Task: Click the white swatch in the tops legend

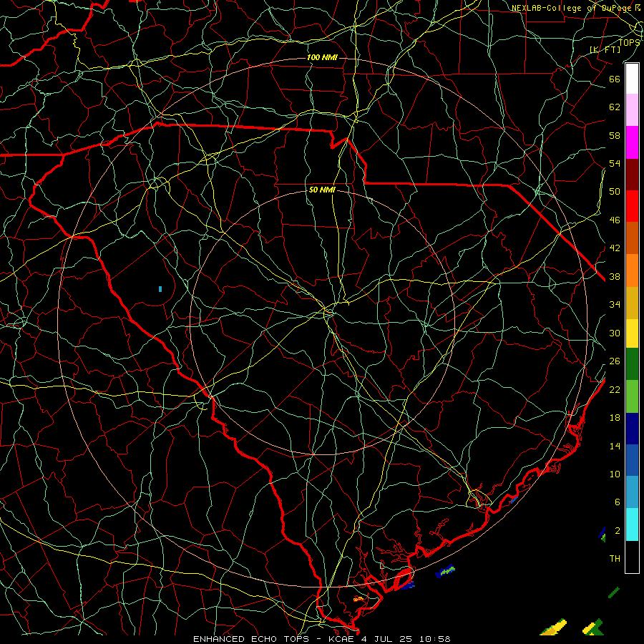Action: click(632, 79)
